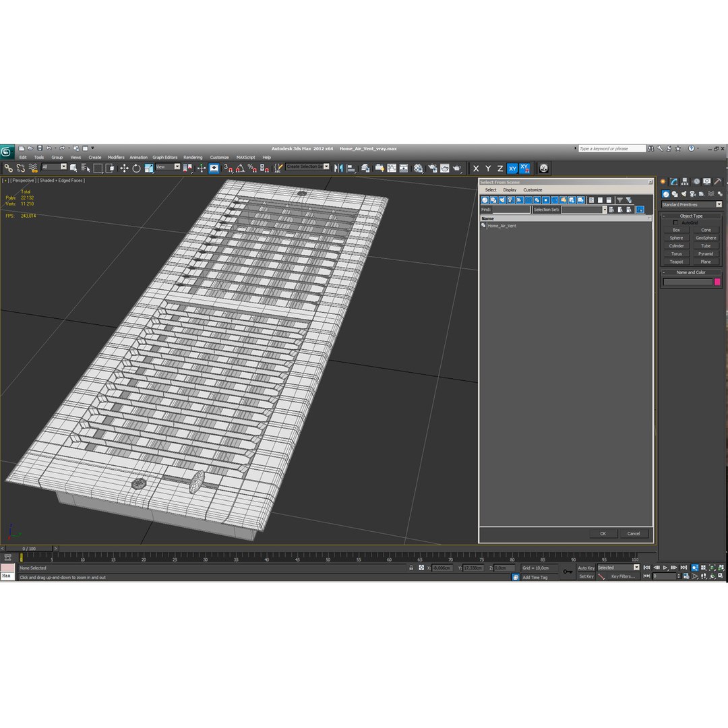
Task: Restrict transform to the X axis
Action: [x=476, y=169]
